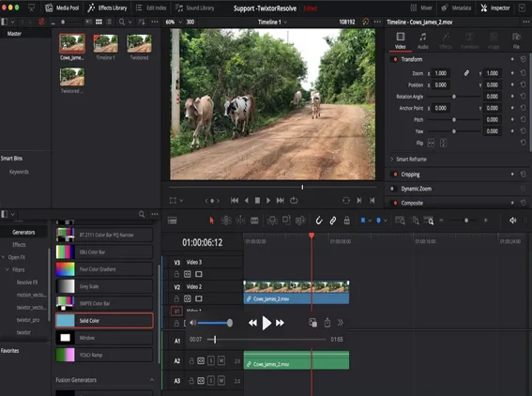The width and height of the screenshot is (532, 396).
Task: Adjust the Yaw slider
Action: pyautogui.click(x=454, y=131)
